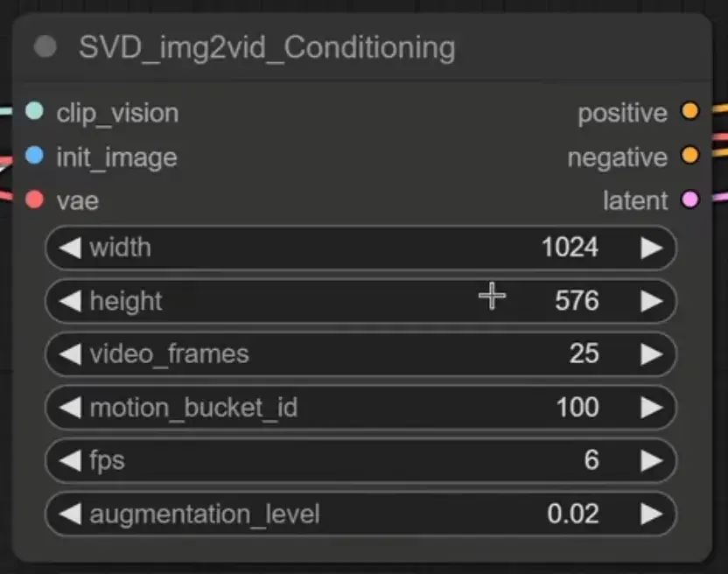This screenshot has width=728, height=574.
Task: Click the positive output connector dot
Action: pos(689,112)
